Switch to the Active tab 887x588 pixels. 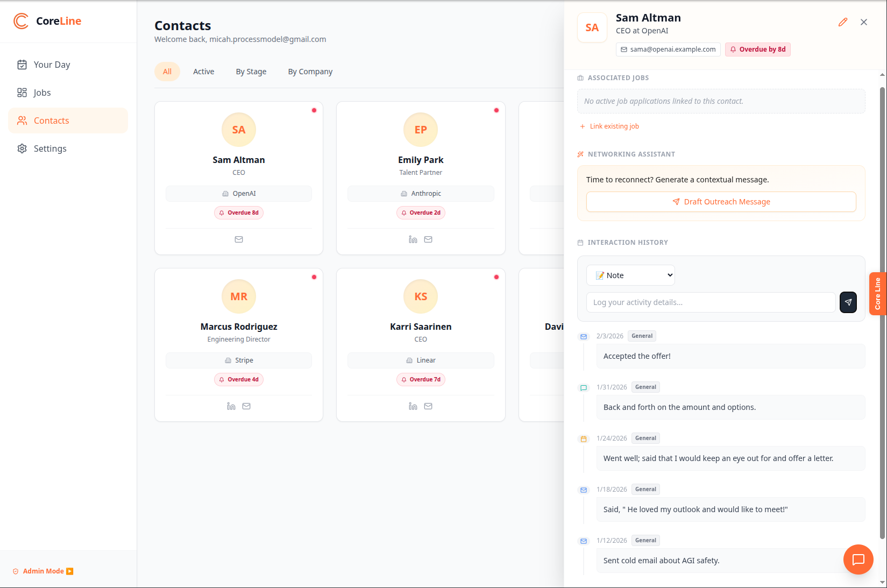coord(203,71)
